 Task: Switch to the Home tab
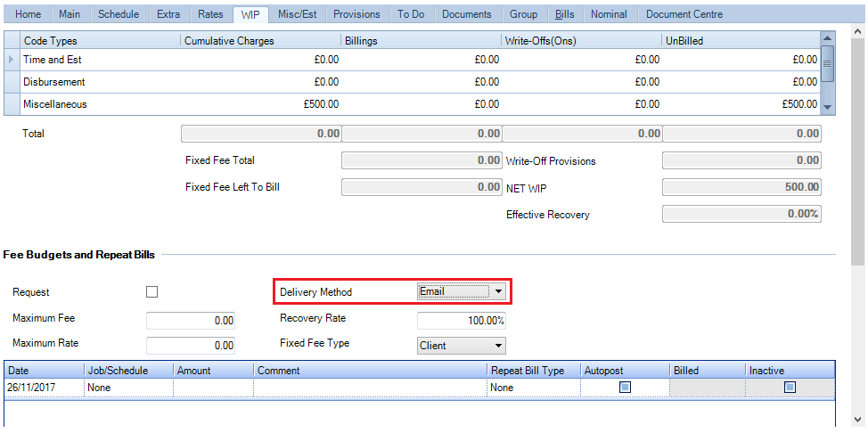point(28,14)
